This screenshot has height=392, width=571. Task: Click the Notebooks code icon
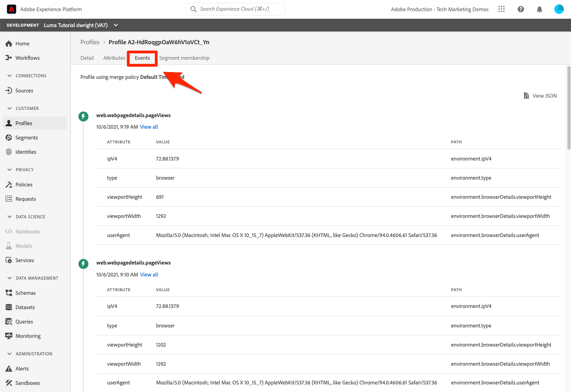point(9,231)
